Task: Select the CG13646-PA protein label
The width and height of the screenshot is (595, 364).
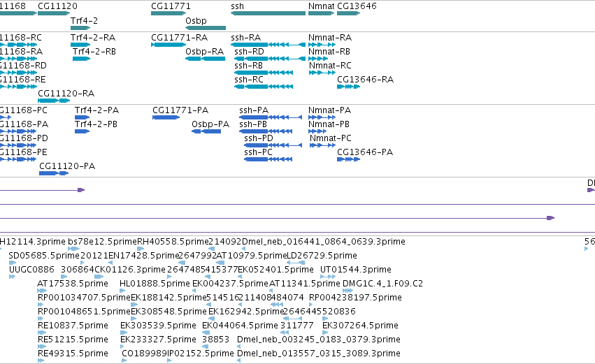Action: pos(365,152)
